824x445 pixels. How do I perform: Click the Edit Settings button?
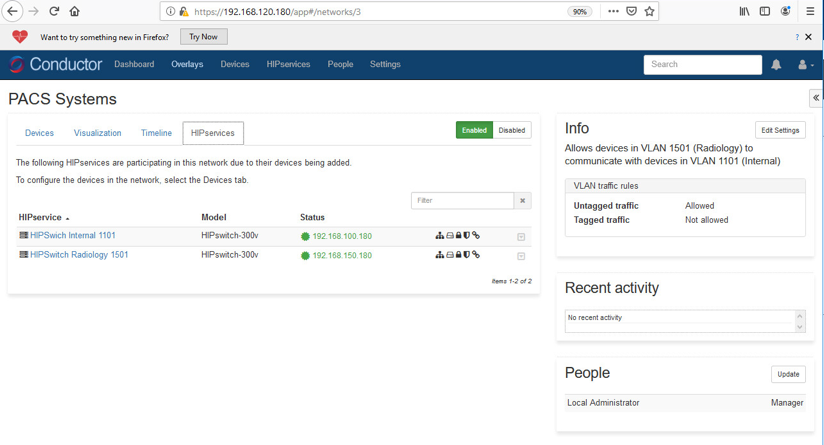pyautogui.click(x=780, y=130)
